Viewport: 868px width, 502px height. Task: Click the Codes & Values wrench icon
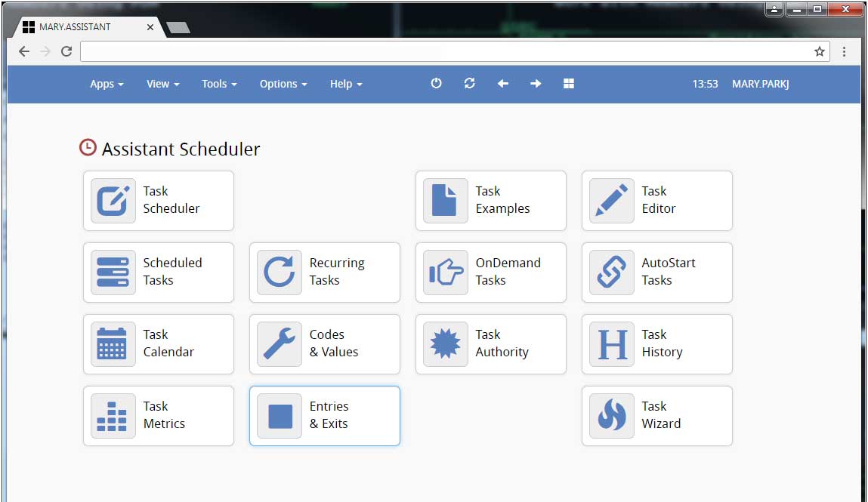(280, 344)
